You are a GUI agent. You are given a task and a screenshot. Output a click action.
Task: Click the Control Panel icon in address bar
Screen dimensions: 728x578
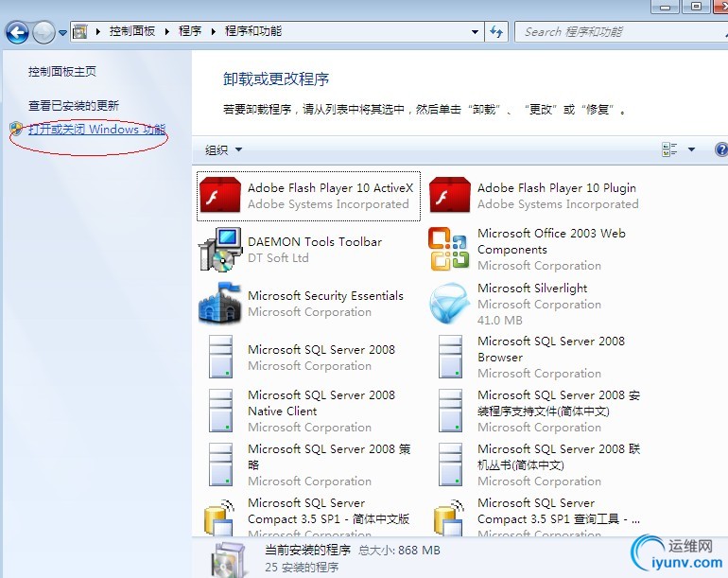point(80,31)
